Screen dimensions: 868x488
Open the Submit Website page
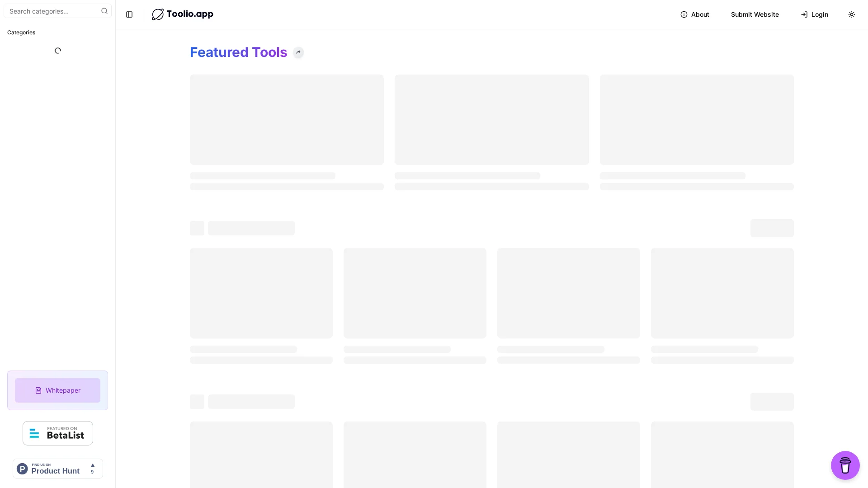pos(755,14)
